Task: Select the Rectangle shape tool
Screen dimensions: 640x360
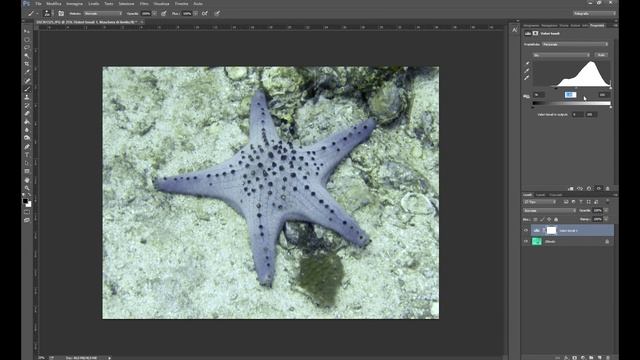Action: pyautogui.click(x=27, y=171)
